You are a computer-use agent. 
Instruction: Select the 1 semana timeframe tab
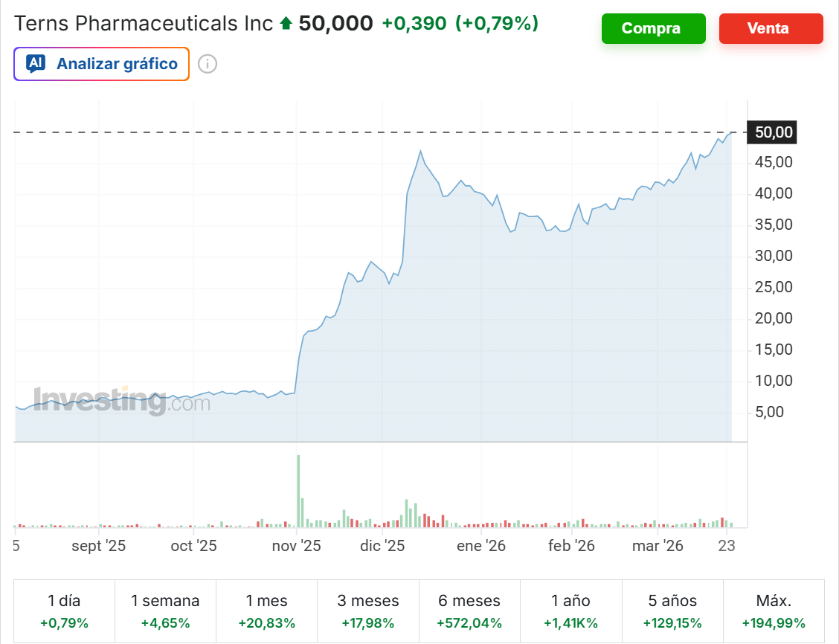click(165, 611)
